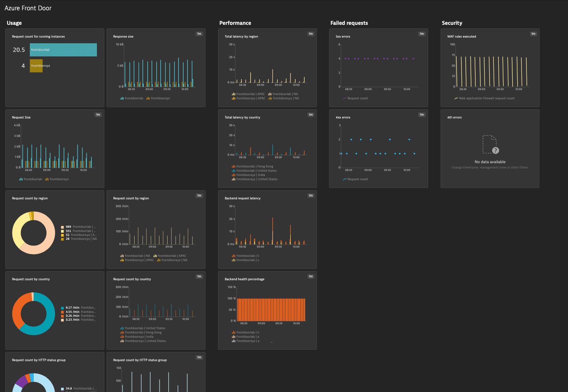The image size is (568, 392).
Task: Click the Performance section header
Action: [235, 23]
